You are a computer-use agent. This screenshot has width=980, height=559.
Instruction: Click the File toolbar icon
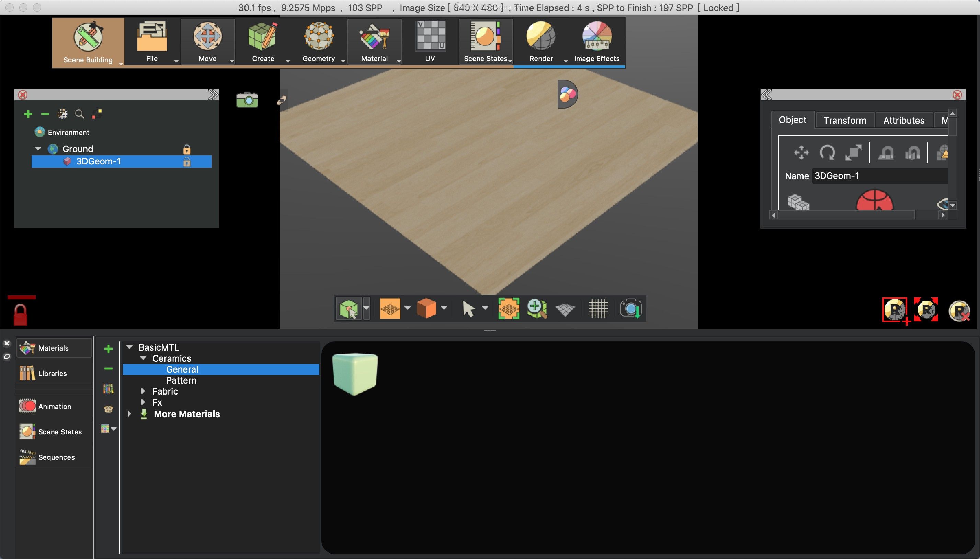pos(152,37)
